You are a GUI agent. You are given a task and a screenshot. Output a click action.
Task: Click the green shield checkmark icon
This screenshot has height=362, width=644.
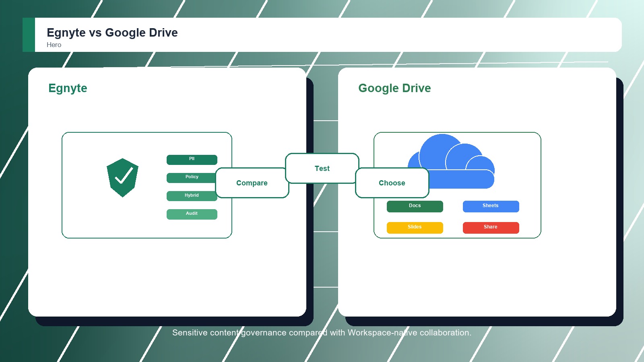[x=122, y=178]
